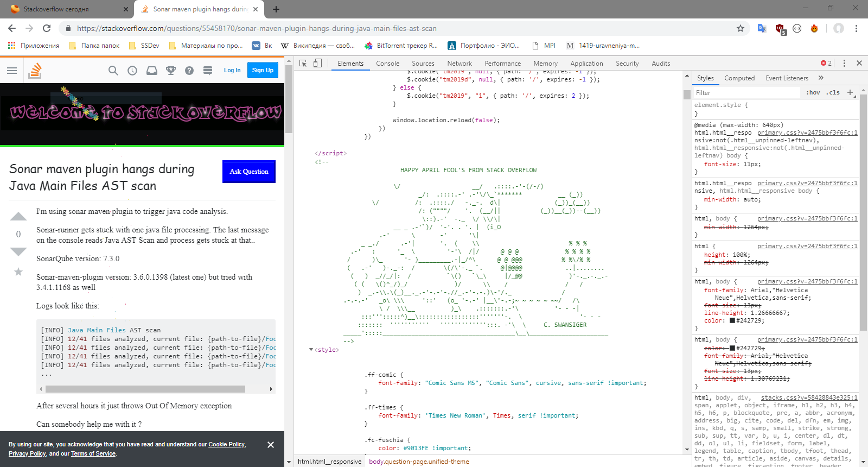
Task: Open the inbox icon in site header
Action: click(152, 71)
